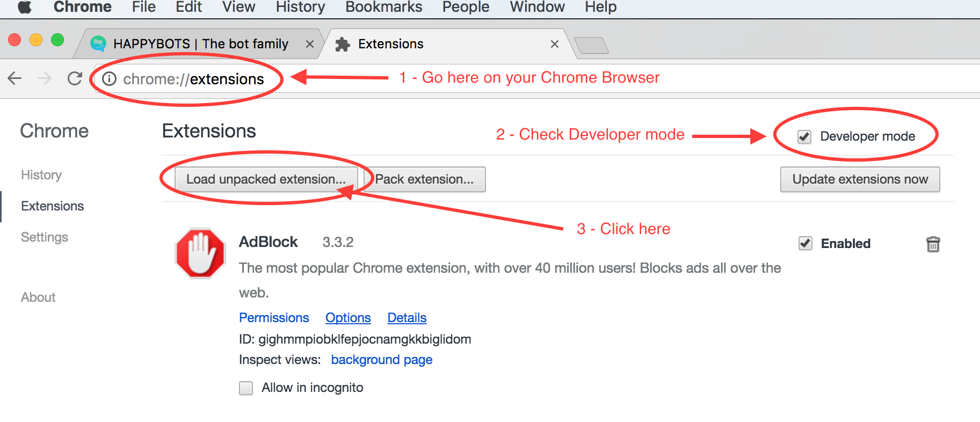
Task: Open the Help menu
Action: (601, 7)
